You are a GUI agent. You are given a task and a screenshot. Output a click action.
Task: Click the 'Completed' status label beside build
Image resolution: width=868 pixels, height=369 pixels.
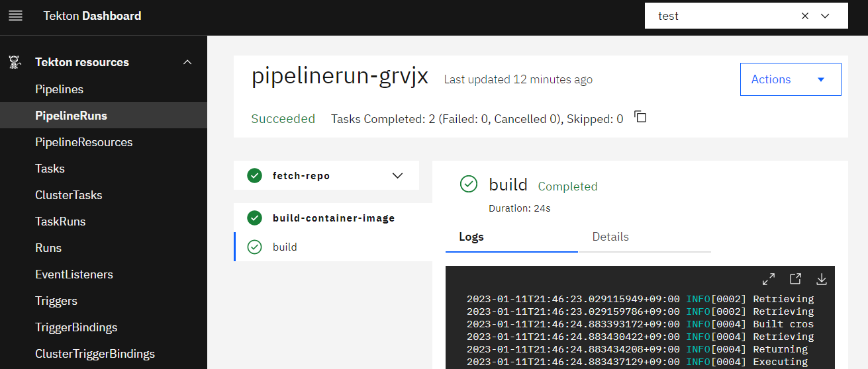[x=567, y=186]
